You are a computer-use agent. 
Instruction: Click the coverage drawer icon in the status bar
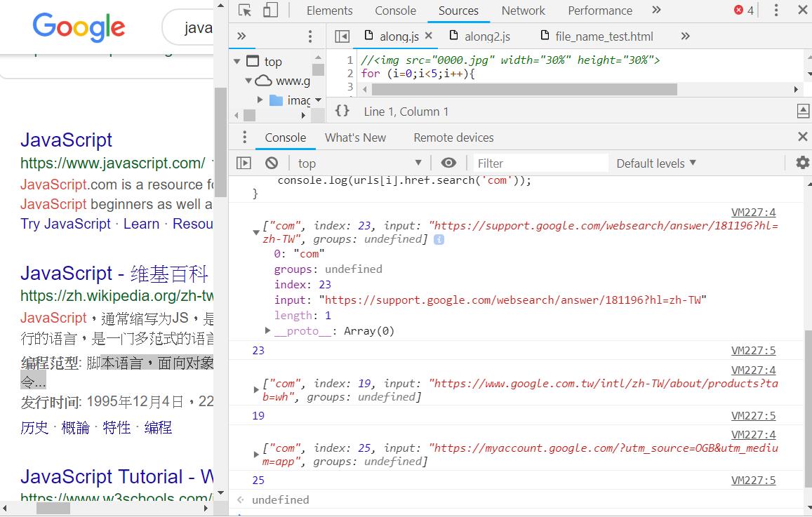pos(803,112)
